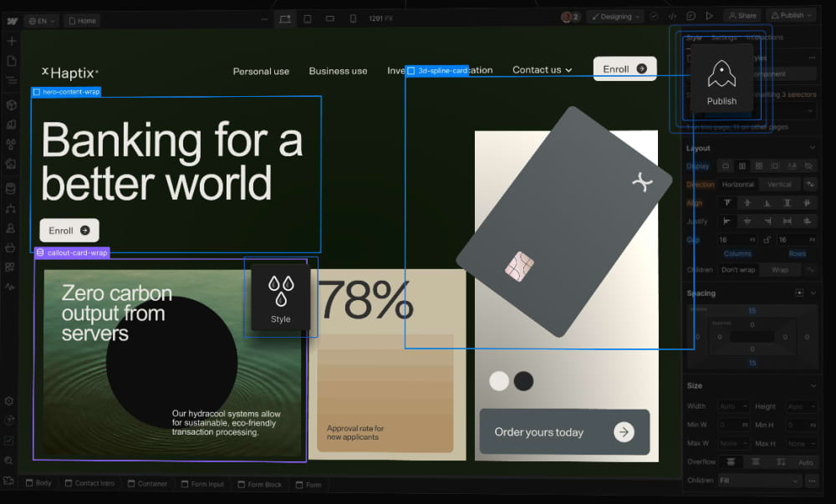This screenshot has height=504, width=836.
Task: Select Horizontal direction option
Action: 738,185
